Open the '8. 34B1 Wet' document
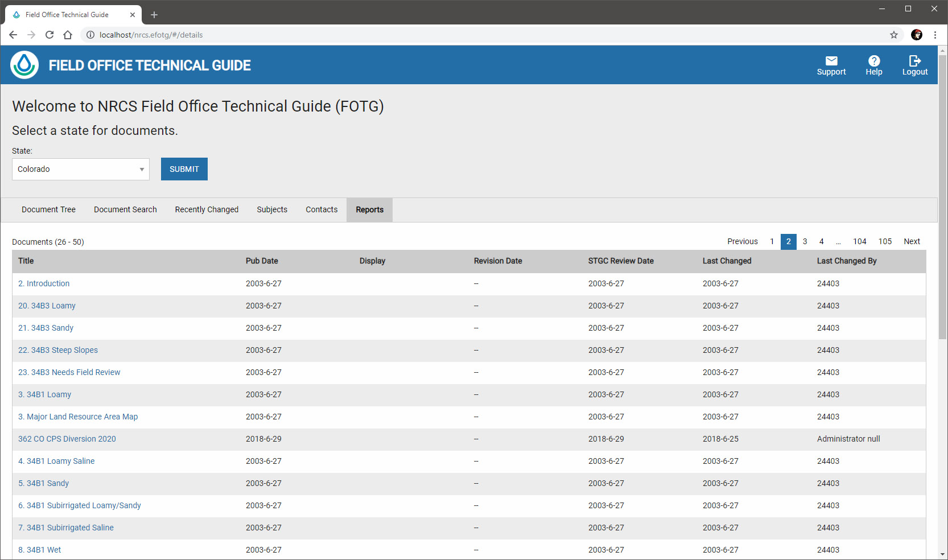This screenshot has width=948, height=560. coord(39,550)
